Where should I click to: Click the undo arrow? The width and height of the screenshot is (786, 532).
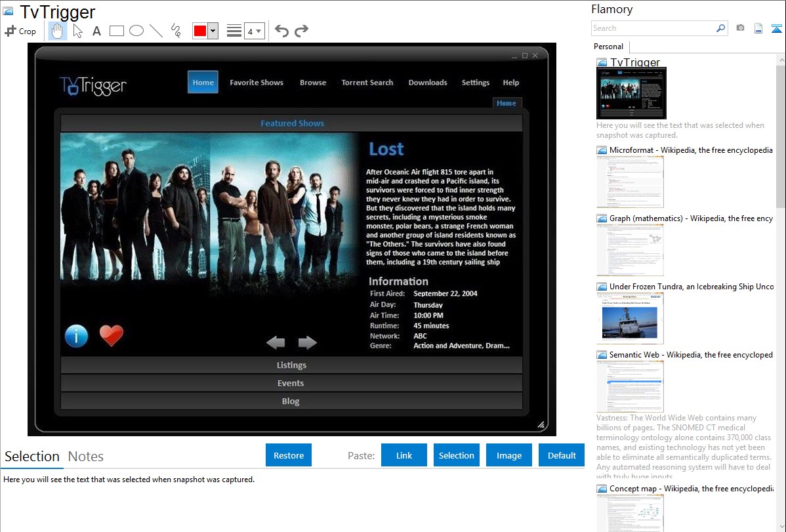pyautogui.click(x=281, y=31)
